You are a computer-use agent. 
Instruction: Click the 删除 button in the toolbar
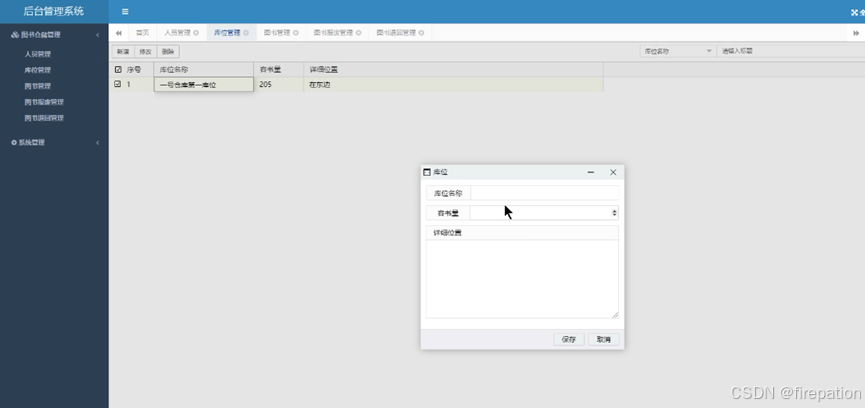168,52
